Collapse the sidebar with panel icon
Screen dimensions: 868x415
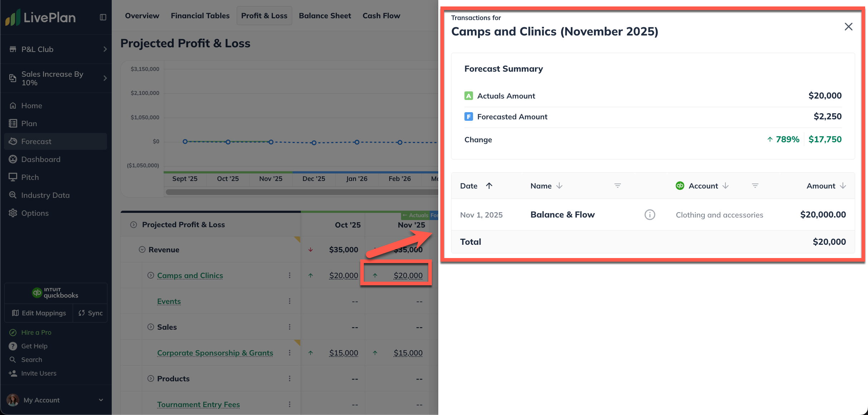103,17
